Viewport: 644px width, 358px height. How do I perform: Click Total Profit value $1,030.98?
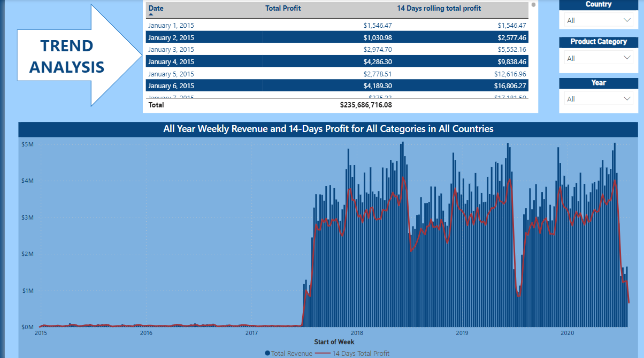378,37
